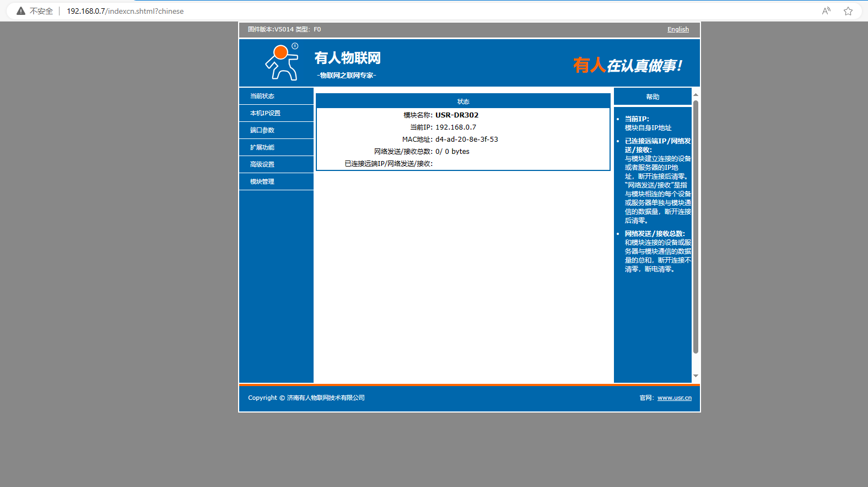Switch language via the English link
This screenshot has height=487, width=868.
[678, 29]
